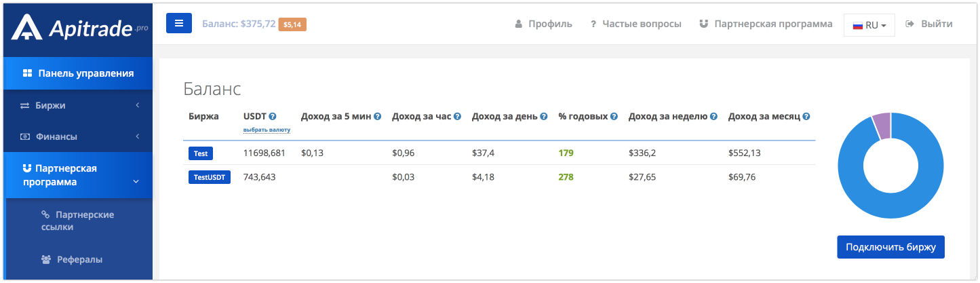Click the orange $5,14 balance badge
Image resolution: width=980 pixels, height=283 pixels.
coord(294,24)
